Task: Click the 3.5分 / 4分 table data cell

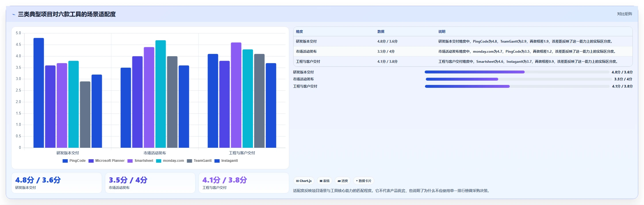Action: pyautogui.click(x=386, y=52)
